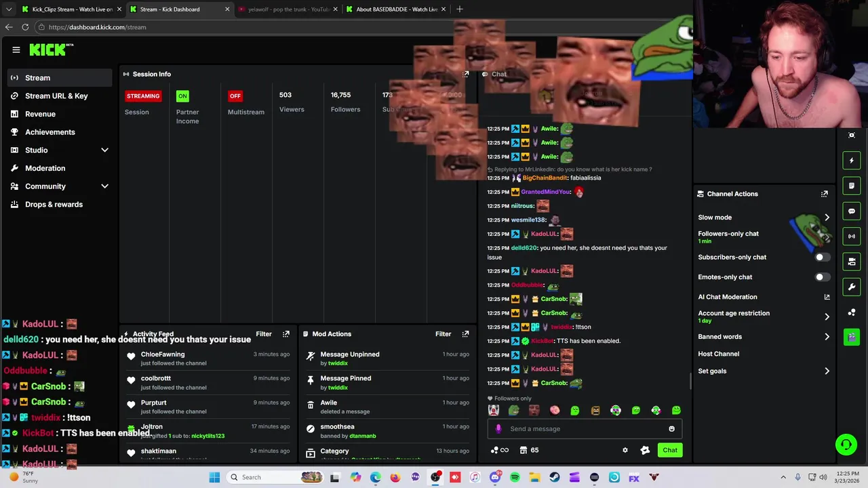868x488 pixels.
Task: Open the Activity Feed Filter
Action: 264,334
